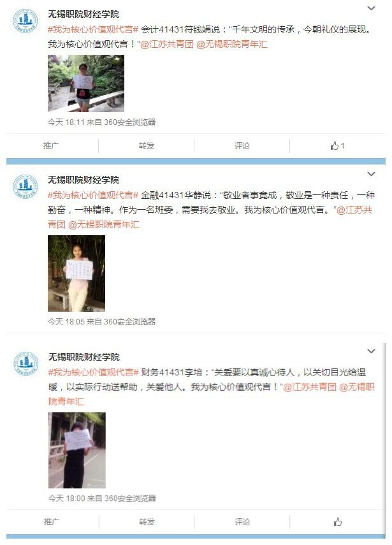Click 评论 under the third post
Image resolution: width=392 pixels, height=545 pixels.
242,521
